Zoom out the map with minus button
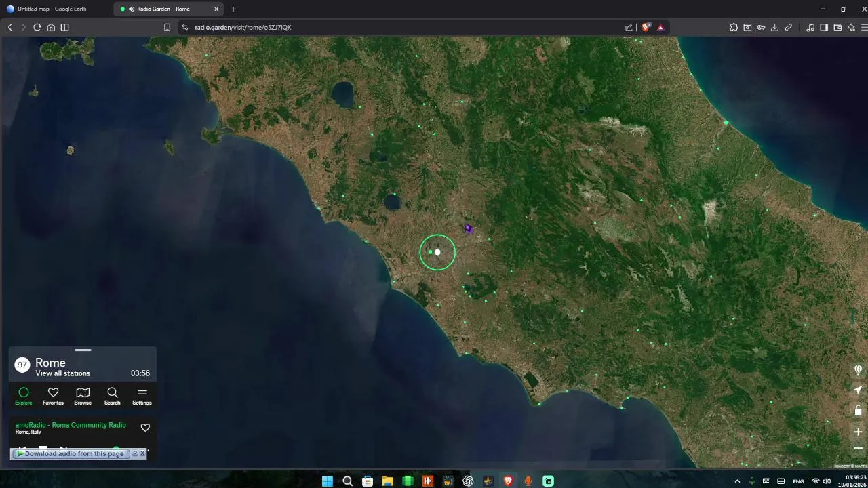 pos(858,448)
